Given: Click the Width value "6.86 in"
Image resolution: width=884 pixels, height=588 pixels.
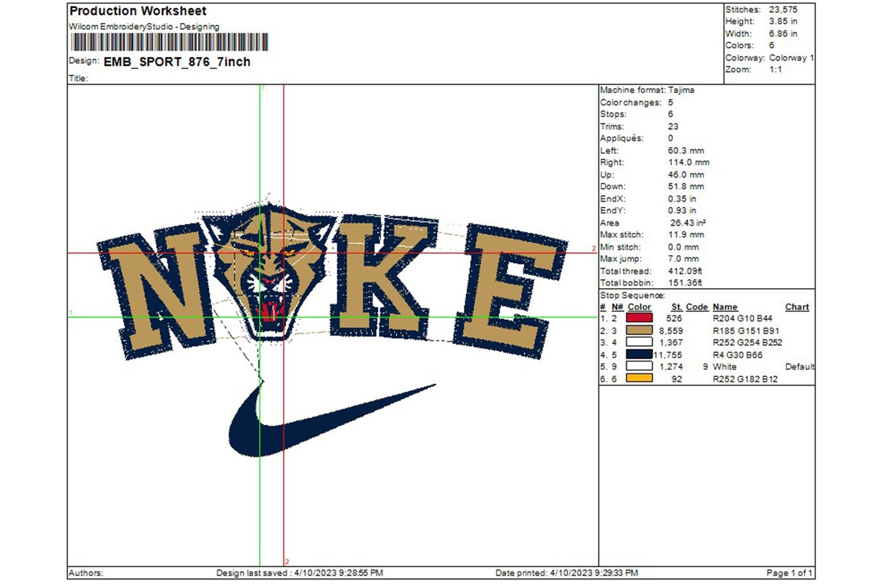Looking at the screenshot, I should pyautogui.click(x=783, y=34).
